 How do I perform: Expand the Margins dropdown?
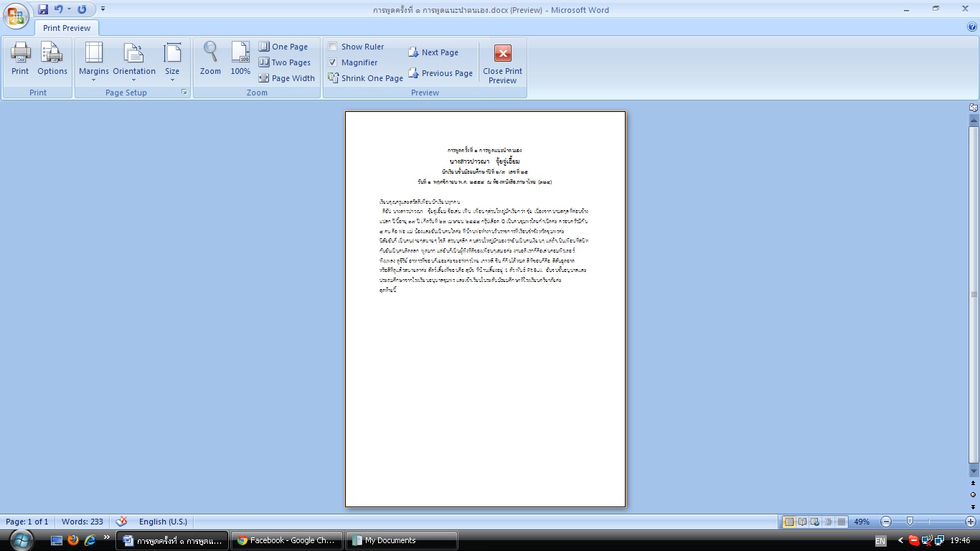(94, 62)
